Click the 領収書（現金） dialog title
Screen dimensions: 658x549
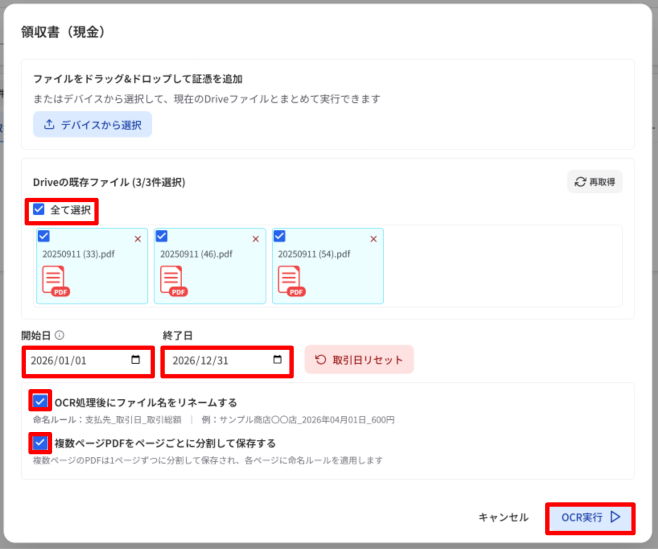[x=64, y=31]
